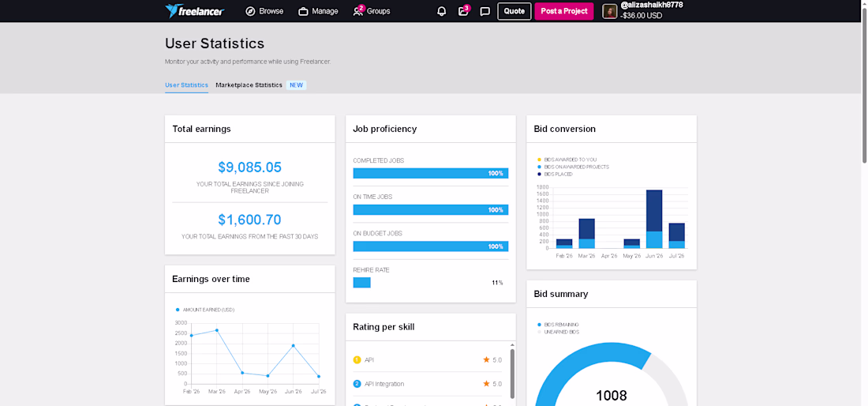Image resolution: width=868 pixels, height=406 pixels.
Task: Click the star rating for API
Action: (x=492, y=360)
